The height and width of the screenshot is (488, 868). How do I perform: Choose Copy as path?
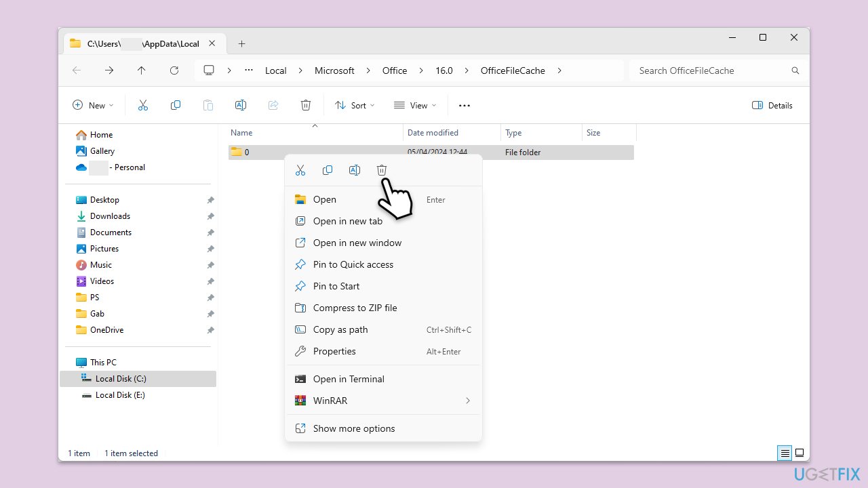(x=383, y=329)
